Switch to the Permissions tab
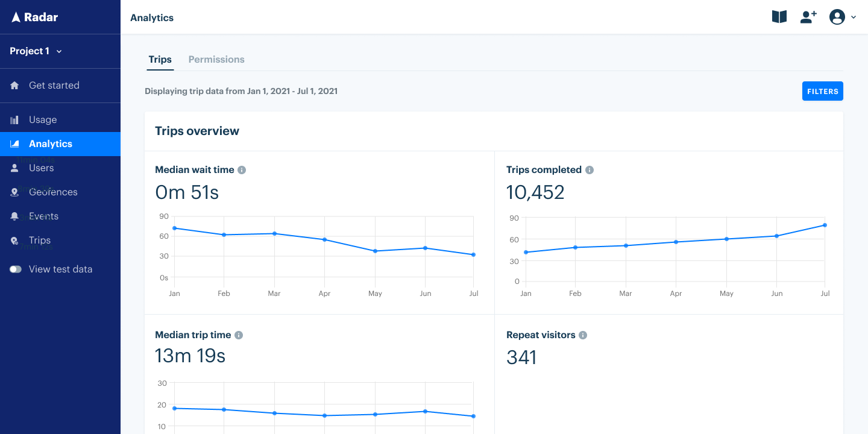868x434 pixels. pyautogui.click(x=216, y=59)
